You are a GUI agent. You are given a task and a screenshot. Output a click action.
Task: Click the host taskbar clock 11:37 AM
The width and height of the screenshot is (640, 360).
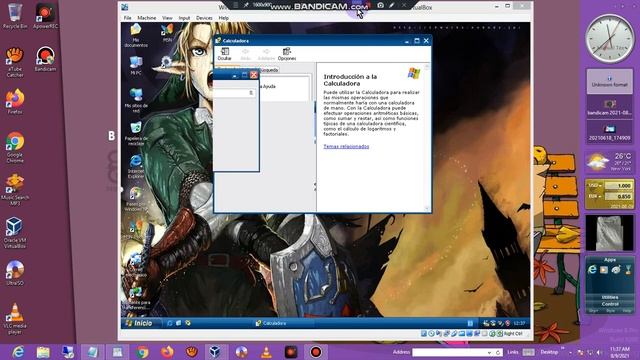[620, 352]
